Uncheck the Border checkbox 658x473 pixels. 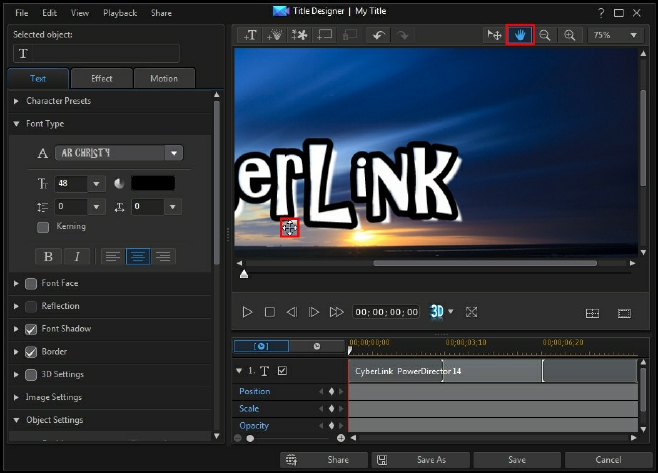pos(31,352)
